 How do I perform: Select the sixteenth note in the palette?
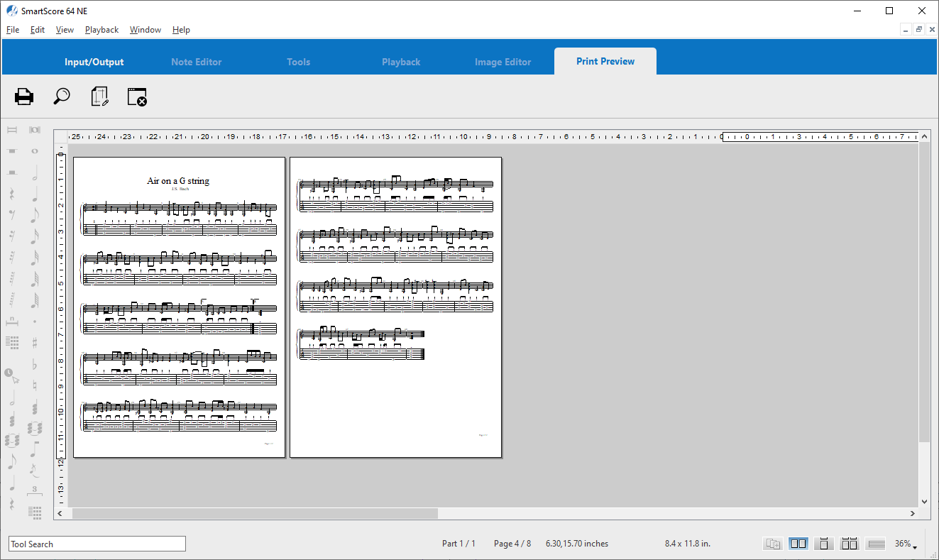(34, 236)
